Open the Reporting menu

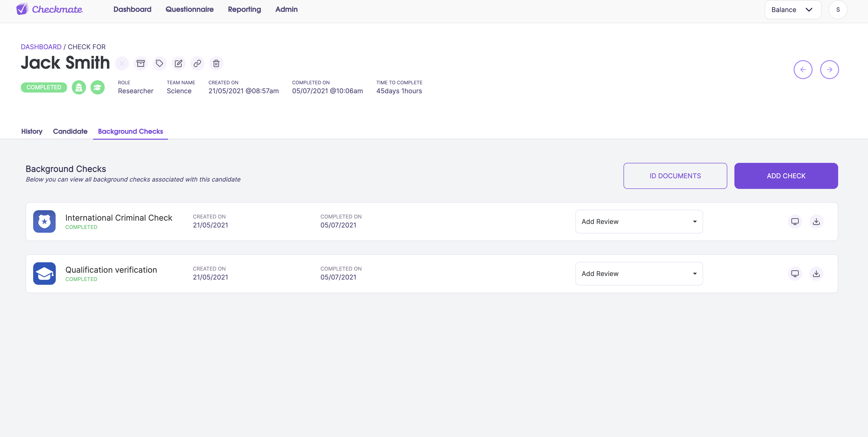point(244,9)
